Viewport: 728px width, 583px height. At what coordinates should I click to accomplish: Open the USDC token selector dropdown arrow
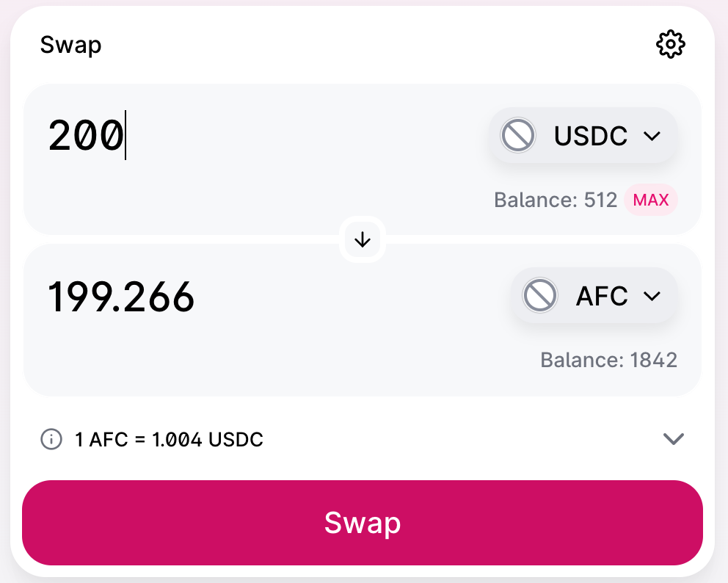(652, 136)
